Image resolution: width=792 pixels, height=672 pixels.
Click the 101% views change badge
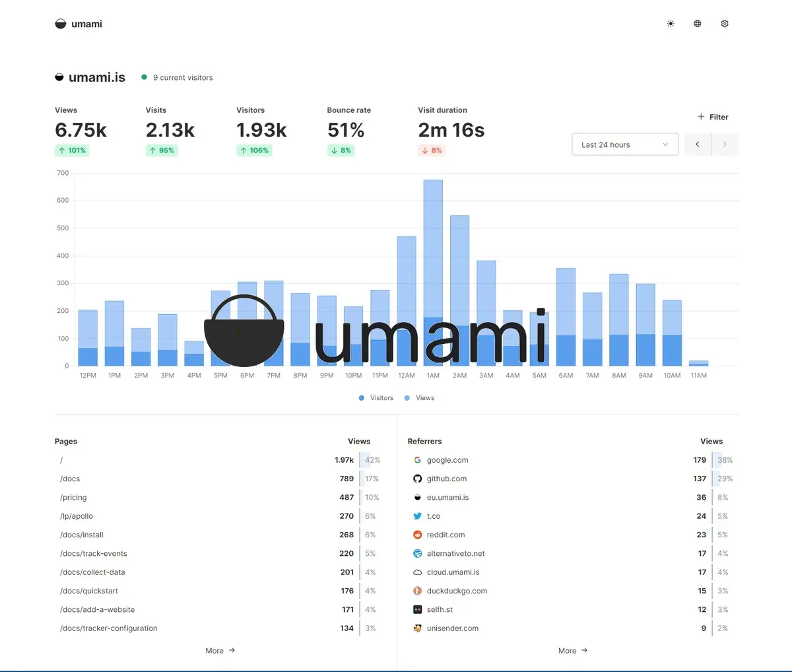tap(72, 151)
